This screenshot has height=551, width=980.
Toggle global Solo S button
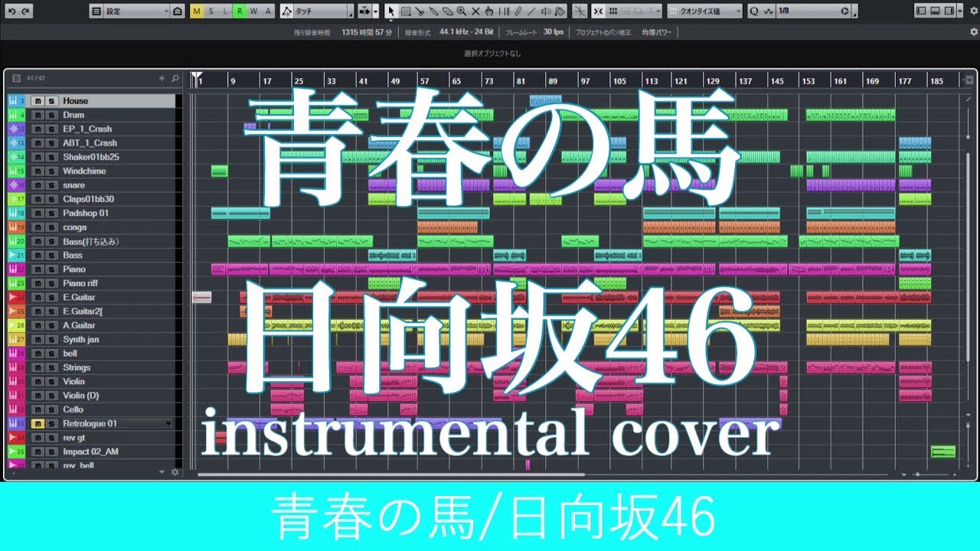(211, 11)
